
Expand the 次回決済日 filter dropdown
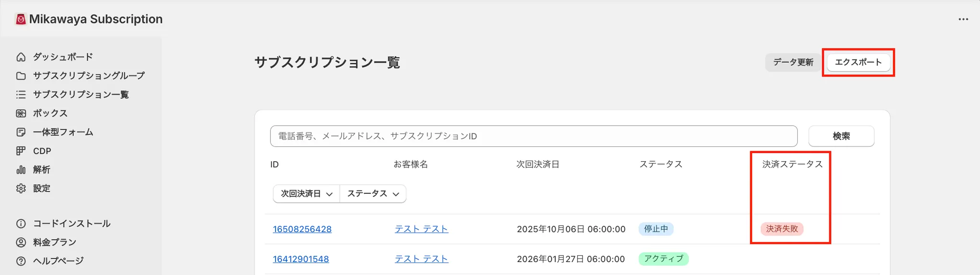pyautogui.click(x=306, y=194)
